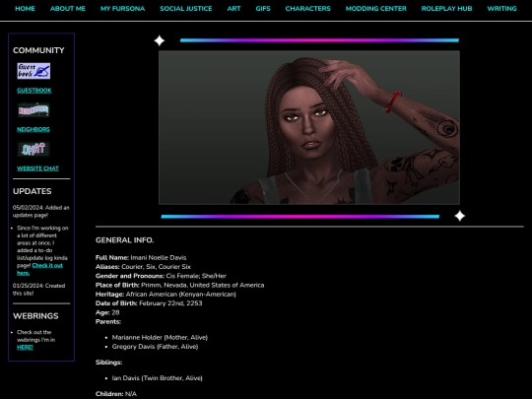Click 'Cis Female; She/Her' text

click(196, 276)
